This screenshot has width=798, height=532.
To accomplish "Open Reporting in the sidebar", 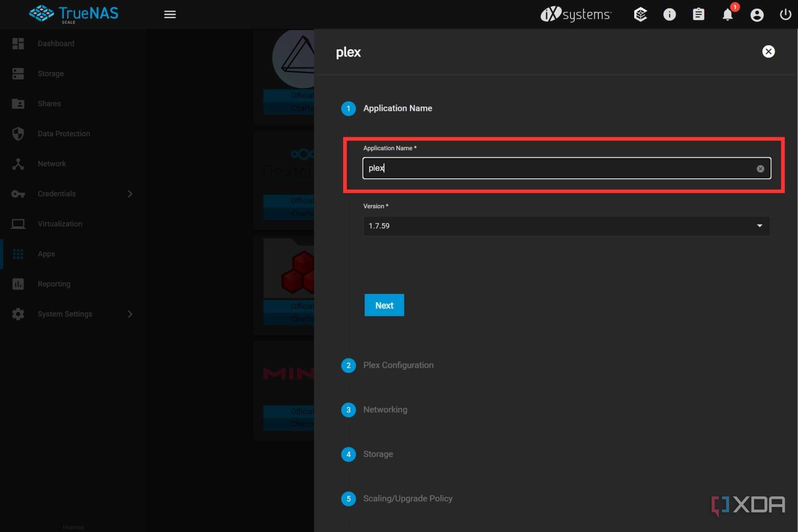I will pos(54,284).
